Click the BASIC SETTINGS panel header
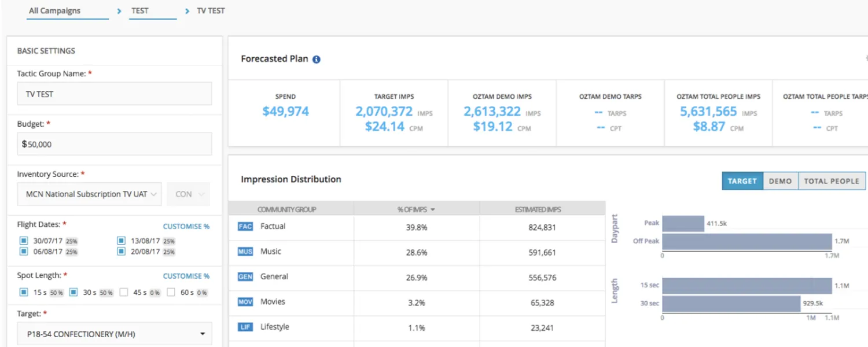This screenshot has height=347, width=868. tap(46, 51)
